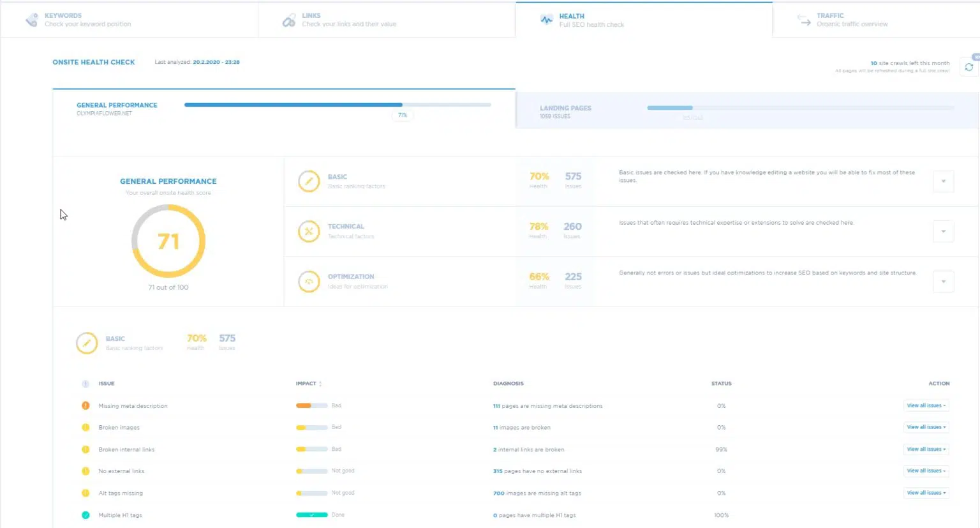Click the Landing Pages progress bar

(801, 108)
